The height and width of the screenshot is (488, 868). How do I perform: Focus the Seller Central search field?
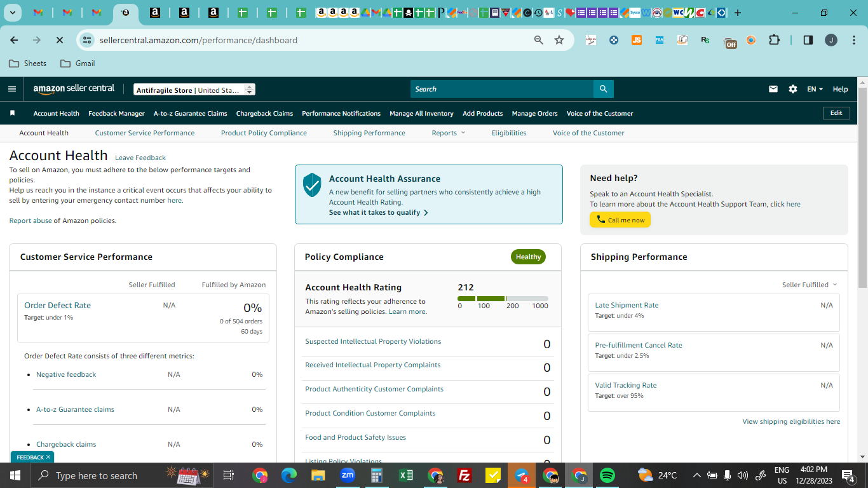pyautogui.click(x=502, y=89)
